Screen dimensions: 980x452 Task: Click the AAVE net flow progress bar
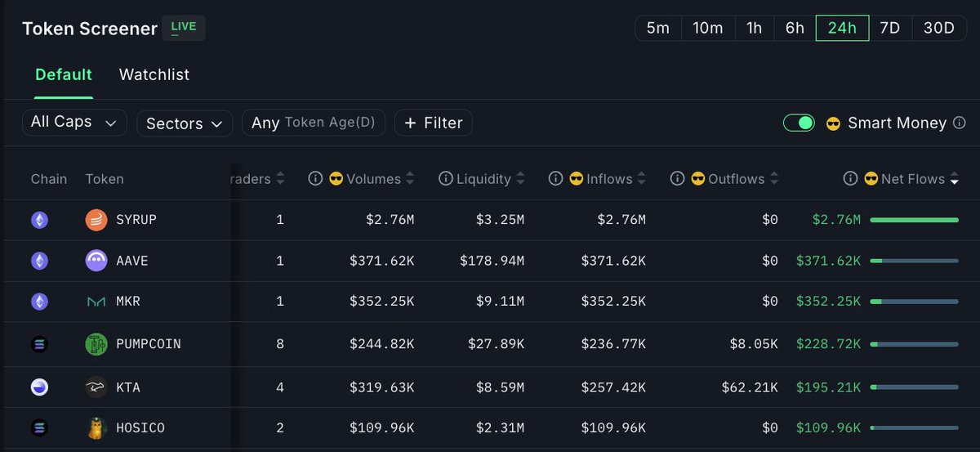point(914,261)
